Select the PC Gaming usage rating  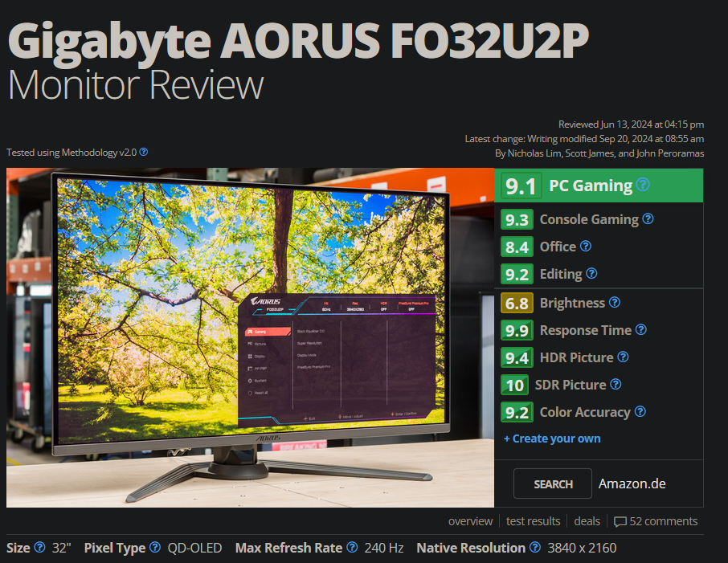599,186
